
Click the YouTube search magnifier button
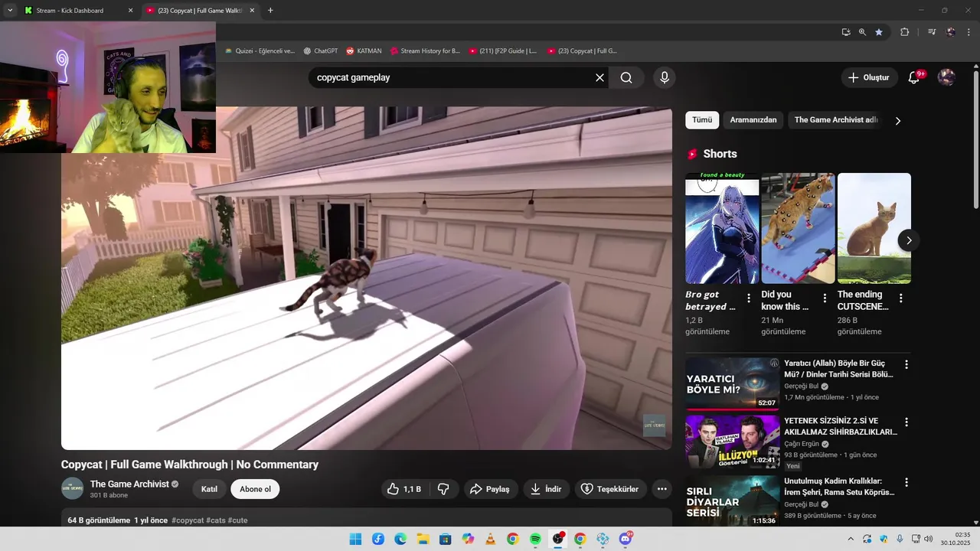(626, 77)
